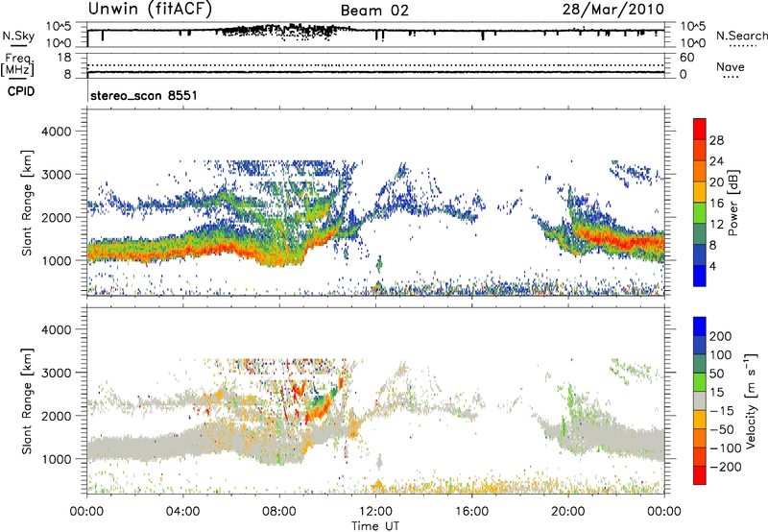This screenshot has height=532, width=768.
Task: Click the "Slant Range [km]" label of power panel
Action: point(27,203)
